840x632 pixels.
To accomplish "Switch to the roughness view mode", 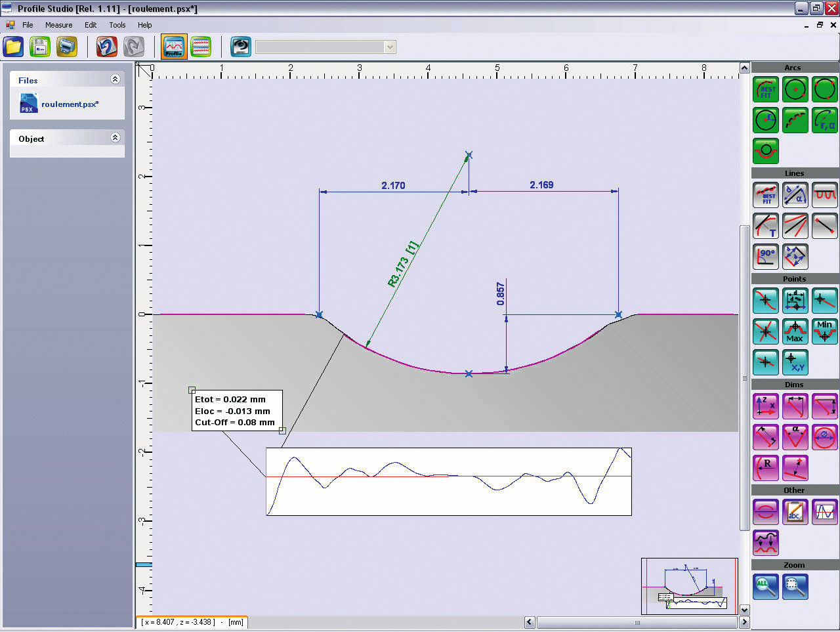I will tap(201, 47).
